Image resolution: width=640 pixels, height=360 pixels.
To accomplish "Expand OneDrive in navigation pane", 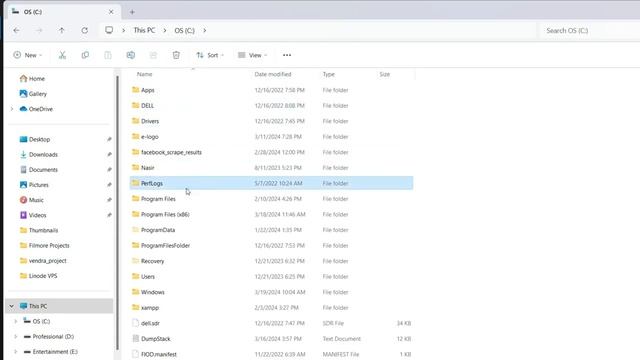I will click(x=12, y=109).
